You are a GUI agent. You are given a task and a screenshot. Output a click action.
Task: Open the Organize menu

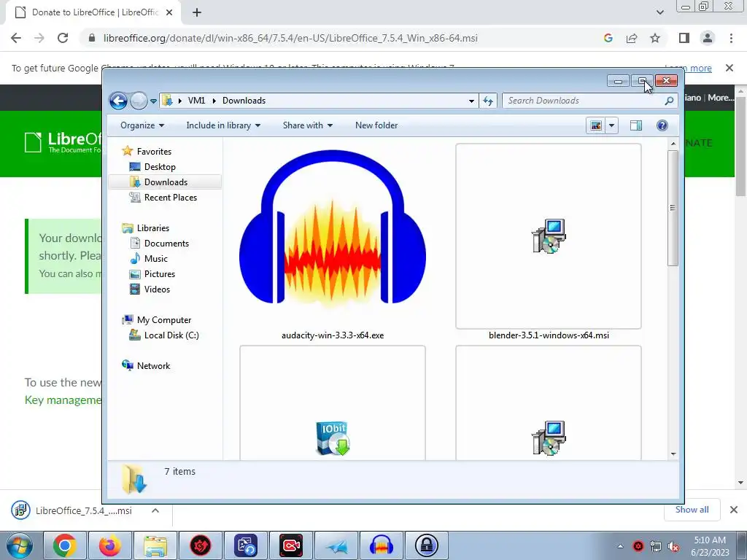coord(142,125)
